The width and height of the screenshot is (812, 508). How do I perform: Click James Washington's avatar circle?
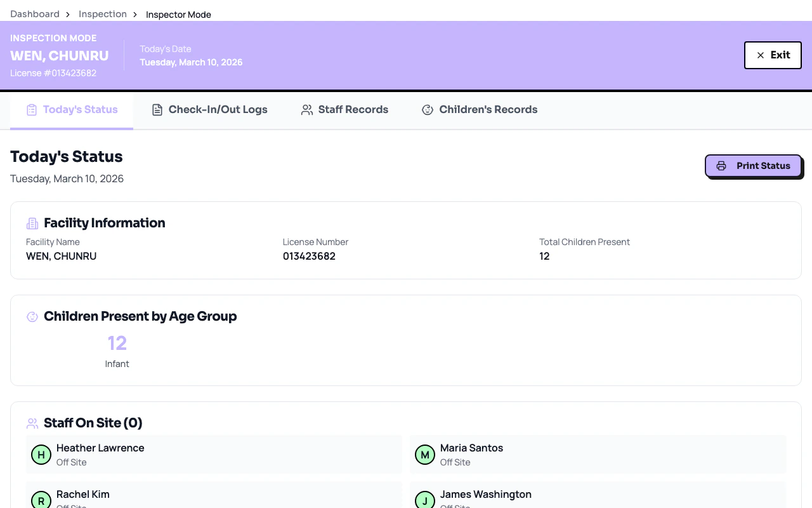click(425, 501)
